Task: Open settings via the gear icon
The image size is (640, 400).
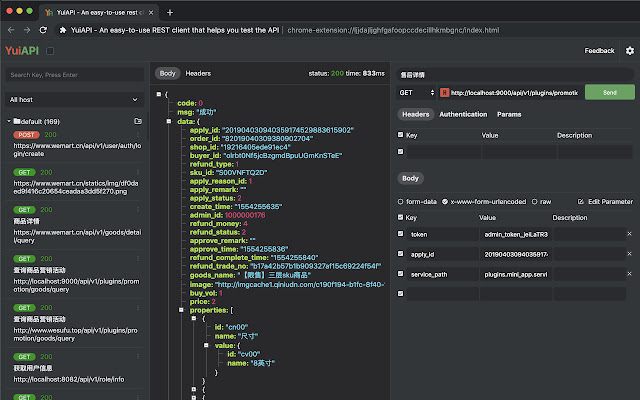Action: [629, 50]
